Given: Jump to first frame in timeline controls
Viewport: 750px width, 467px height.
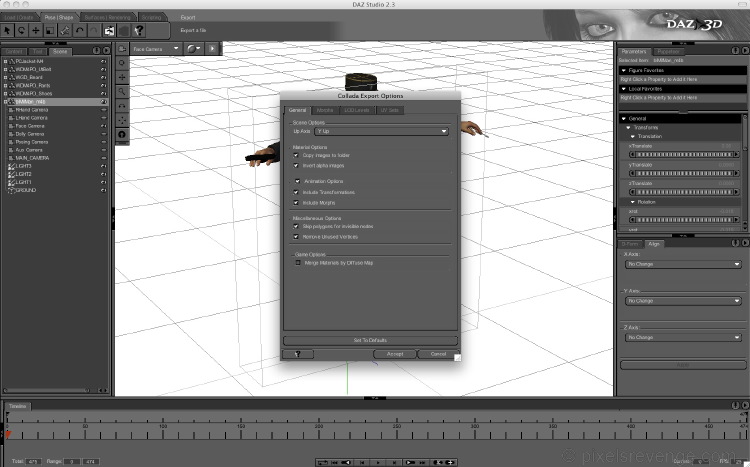Looking at the screenshot, I should click(335, 463).
